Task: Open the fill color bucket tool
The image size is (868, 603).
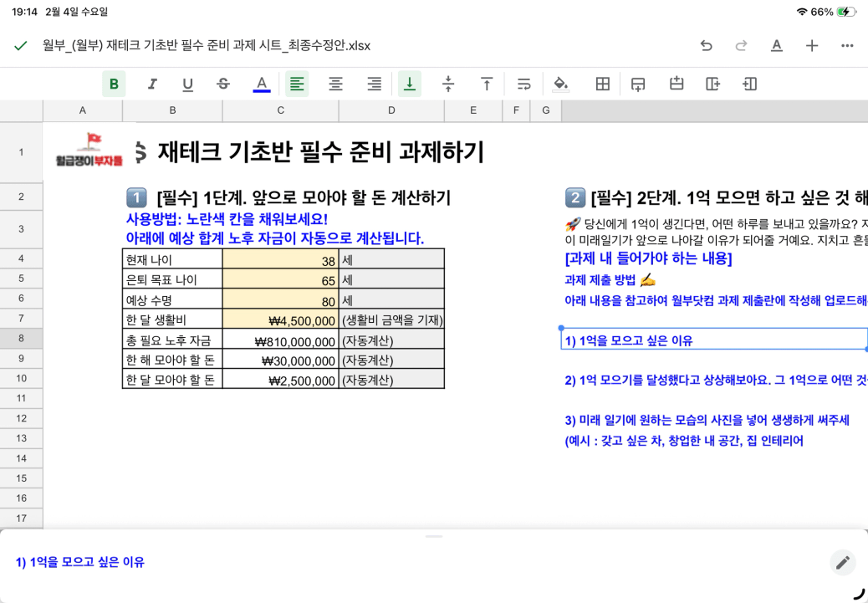Action: [561, 84]
